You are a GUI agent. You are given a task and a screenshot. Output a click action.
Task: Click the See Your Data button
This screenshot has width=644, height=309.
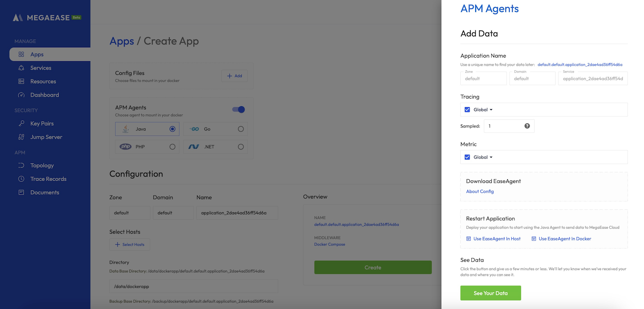click(x=491, y=293)
